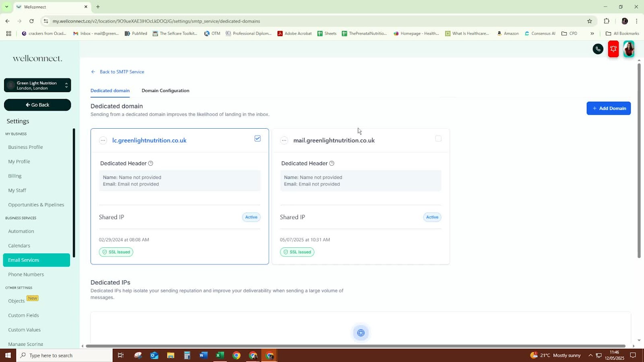Open the browser extensions puzzle icon
This screenshot has width=644, height=362.
tap(607, 21)
